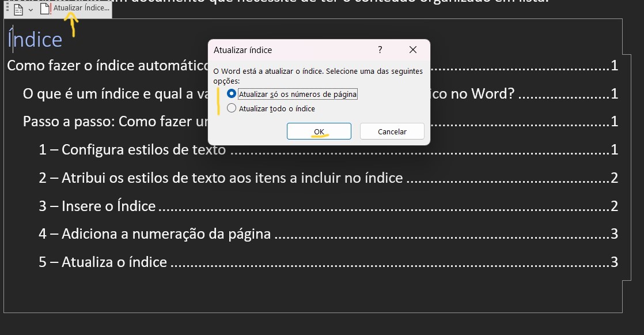Viewport: 644px width, 335px height.
Task: Click the dialog title bar text Atualizar índice
Action: 241,50
